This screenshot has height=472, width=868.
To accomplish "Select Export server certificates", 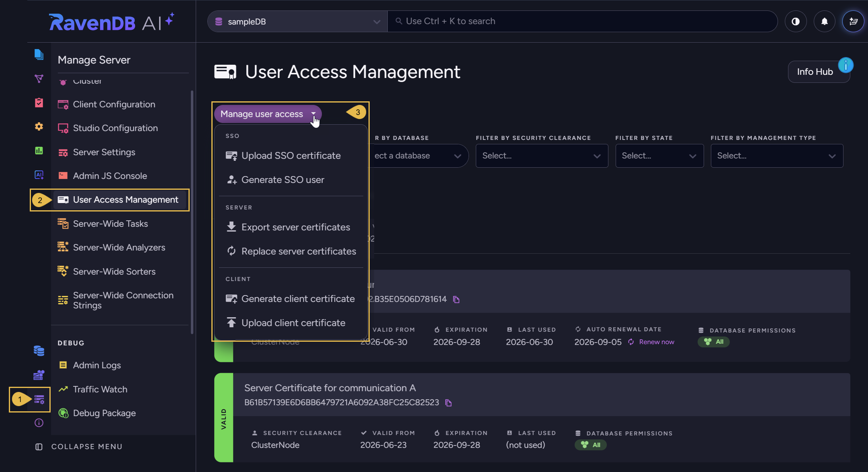I will tap(291, 227).
